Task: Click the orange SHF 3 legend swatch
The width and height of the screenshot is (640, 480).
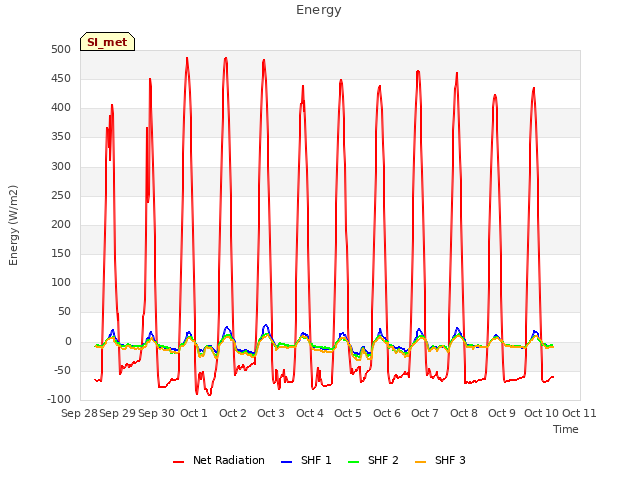Action: (x=420, y=462)
